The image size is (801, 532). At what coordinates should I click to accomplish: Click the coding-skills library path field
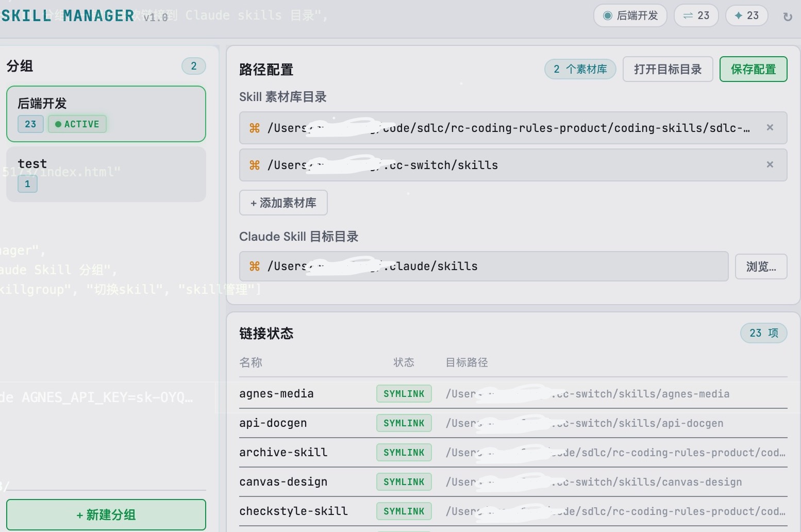513,128
